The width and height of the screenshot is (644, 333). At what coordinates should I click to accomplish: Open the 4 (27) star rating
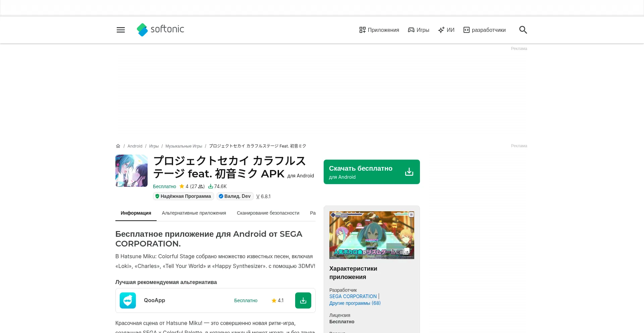(x=192, y=186)
